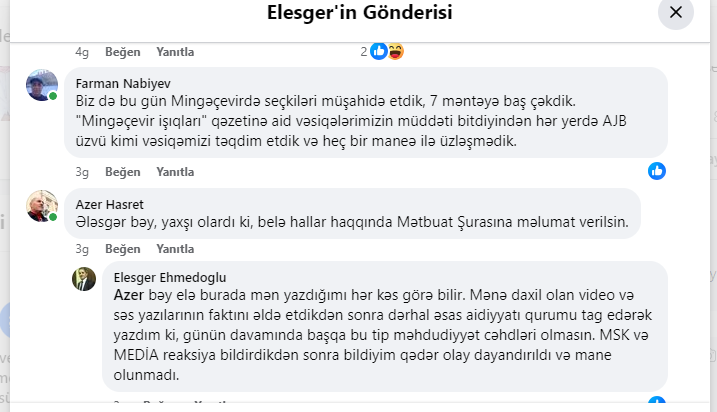Click like reaction icon on Farman Nabiyev's comment
This screenshot has width=717, height=412.
click(657, 171)
